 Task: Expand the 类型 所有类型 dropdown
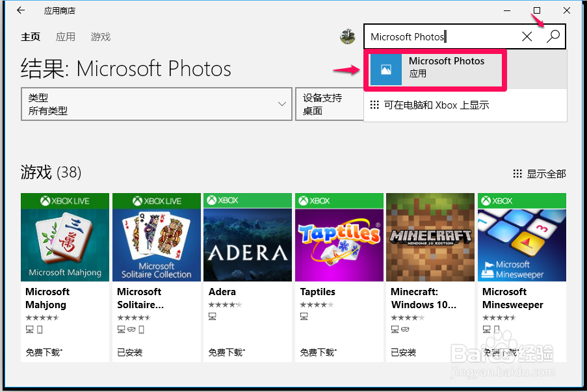157,104
